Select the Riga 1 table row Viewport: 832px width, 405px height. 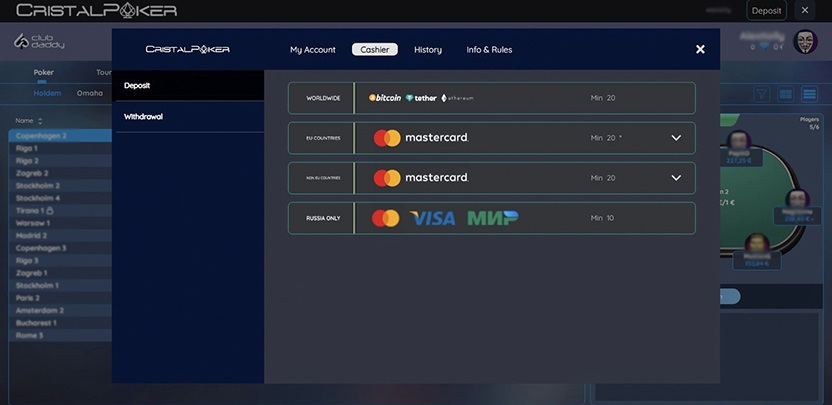60,148
